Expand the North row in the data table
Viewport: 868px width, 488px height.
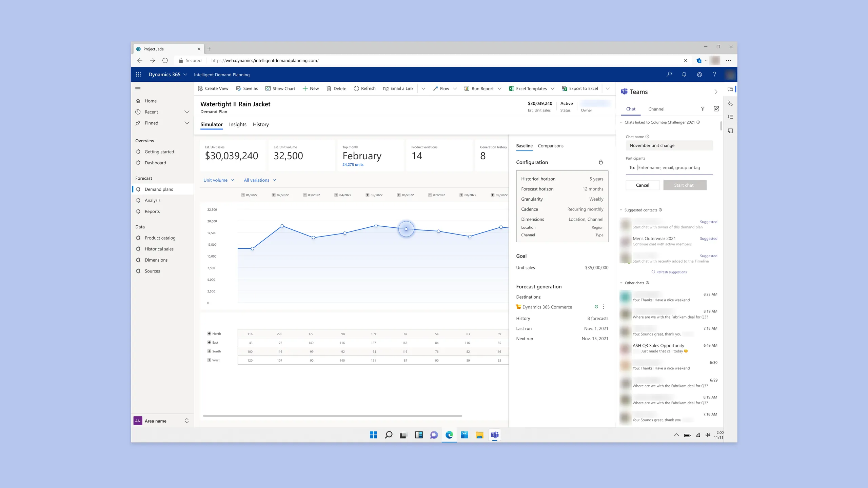(209, 333)
